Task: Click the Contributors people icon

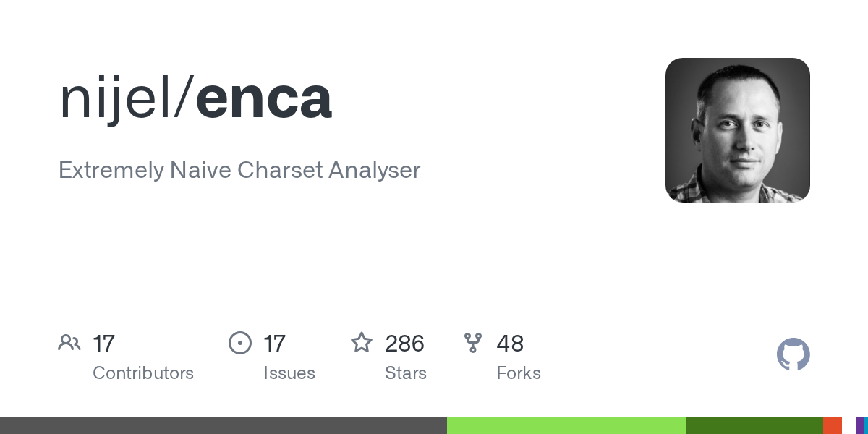Action: tap(69, 342)
